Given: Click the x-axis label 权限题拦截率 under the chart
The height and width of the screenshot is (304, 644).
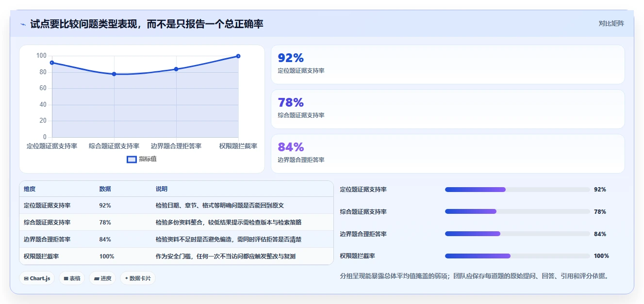Looking at the screenshot, I should (x=238, y=146).
